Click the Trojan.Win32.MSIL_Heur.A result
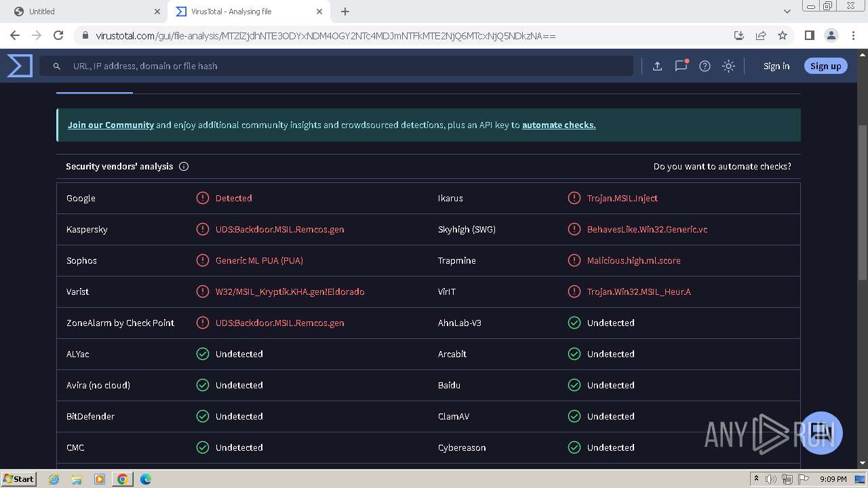This screenshot has width=868, height=488. [639, 291]
